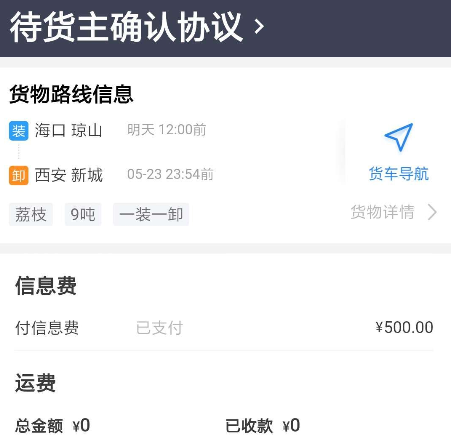Select the 一装一卸 tag
Viewport: 451px width, 444px height.
[151, 214]
